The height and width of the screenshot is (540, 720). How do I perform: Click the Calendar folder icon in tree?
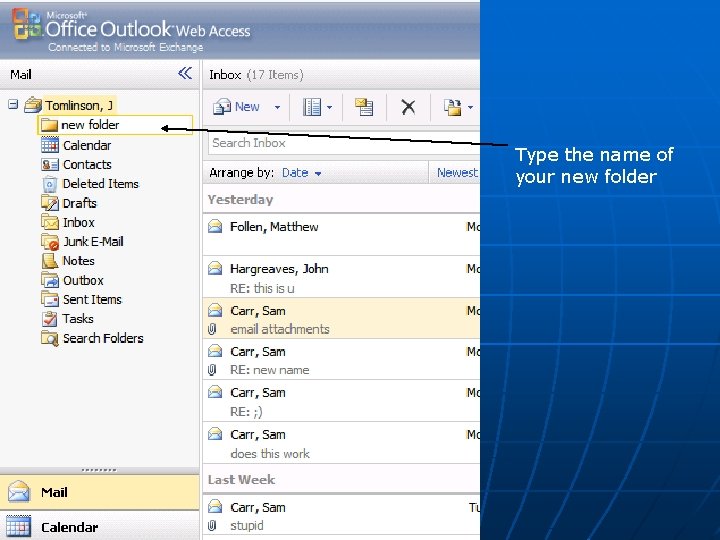tap(50, 145)
